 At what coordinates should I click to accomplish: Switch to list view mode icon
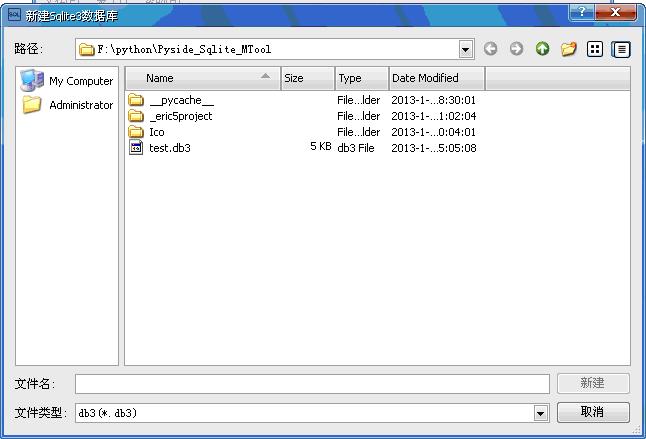click(595, 49)
